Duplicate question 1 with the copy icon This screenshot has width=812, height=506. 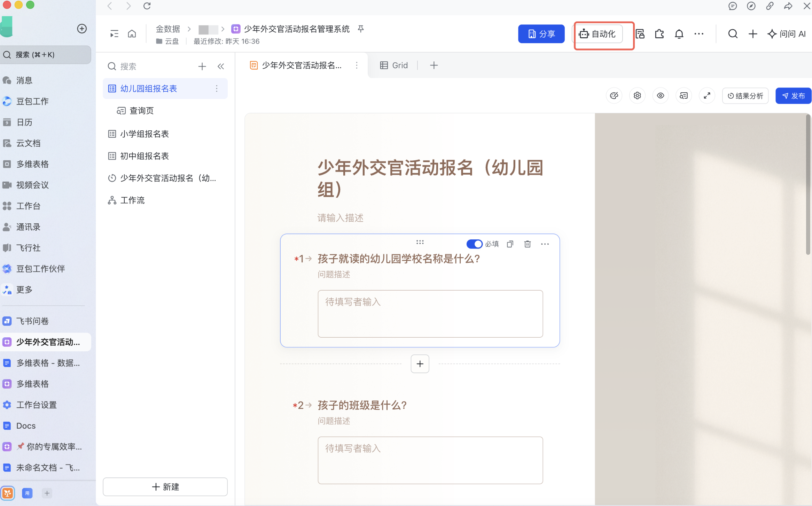pos(510,244)
